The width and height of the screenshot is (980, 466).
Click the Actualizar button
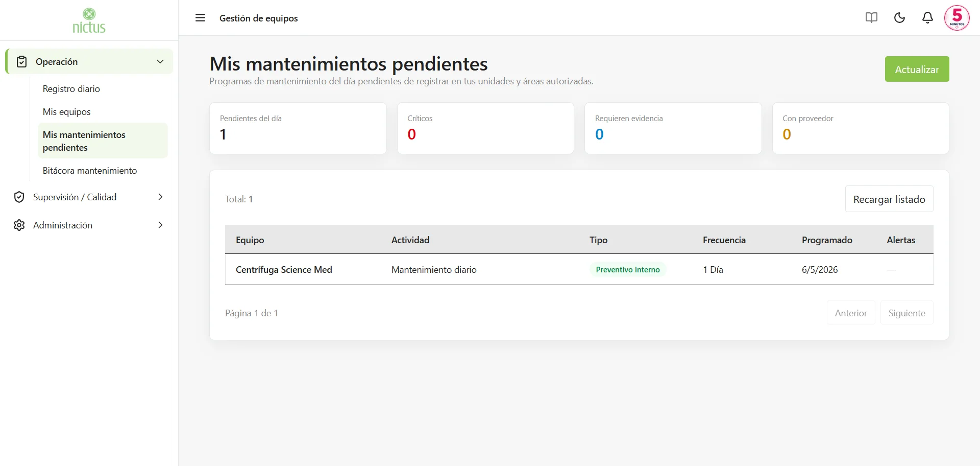point(917,69)
